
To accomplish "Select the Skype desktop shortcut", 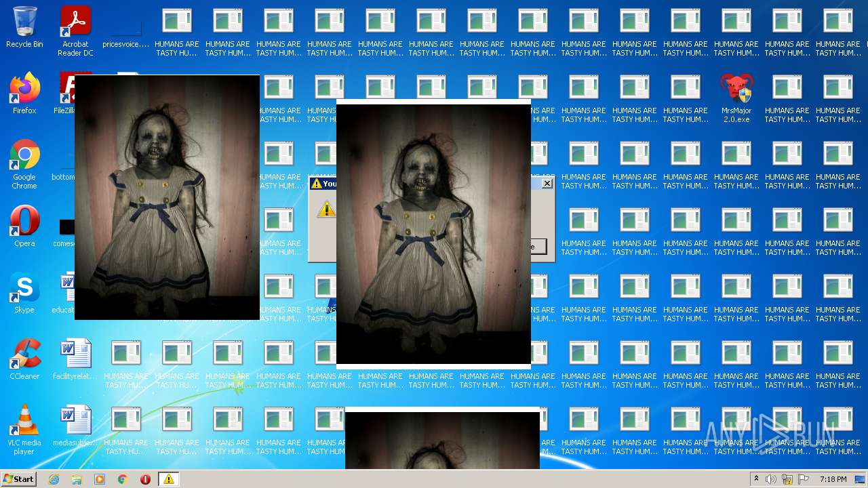I will click(24, 293).
